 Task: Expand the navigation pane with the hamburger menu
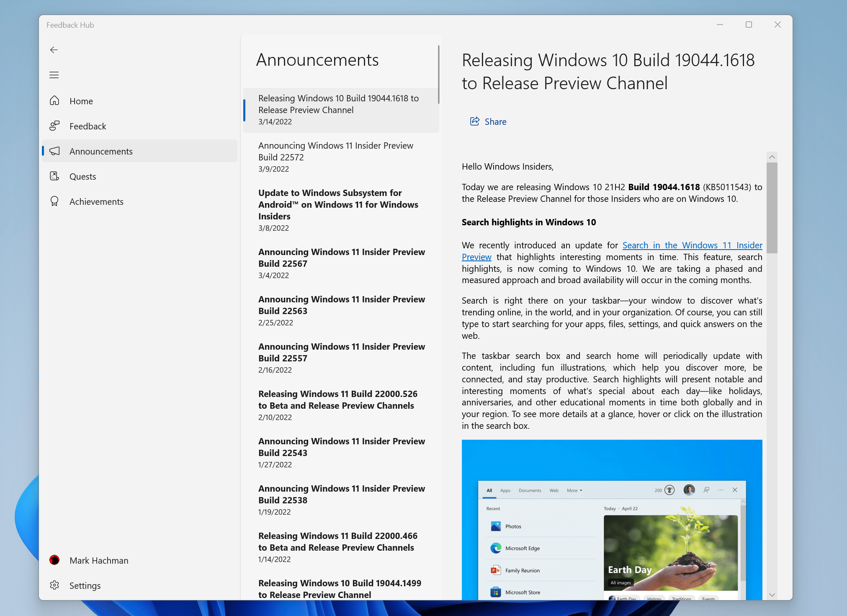[54, 75]
